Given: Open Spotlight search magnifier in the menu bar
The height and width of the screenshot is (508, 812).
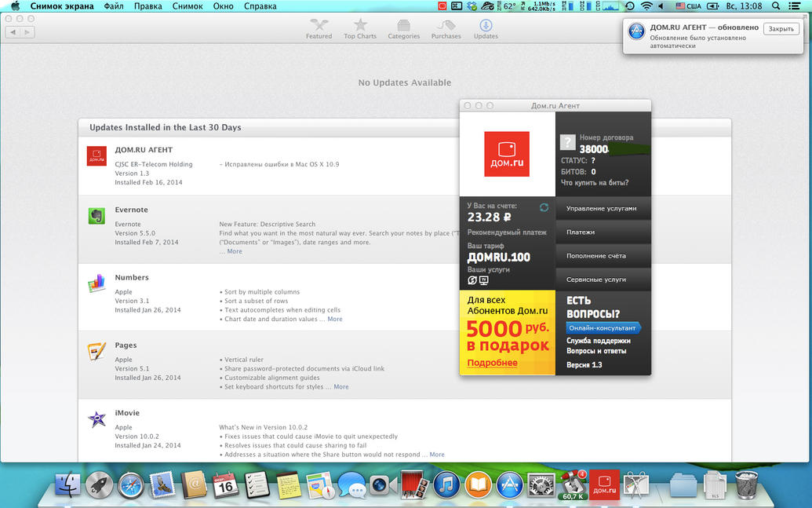Looking at the screenshot, I should 776,6.
